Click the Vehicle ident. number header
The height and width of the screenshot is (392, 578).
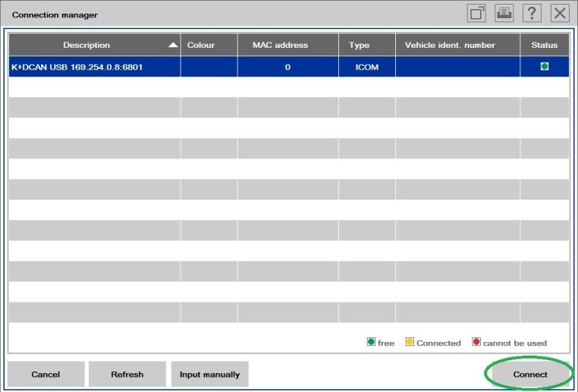(x=450, y=45)
